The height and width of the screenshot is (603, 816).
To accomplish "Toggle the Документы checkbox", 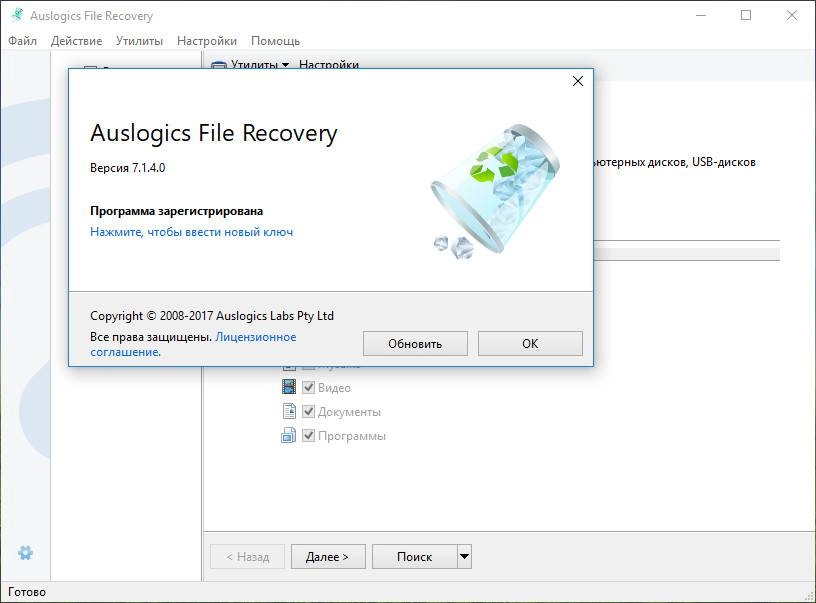I will coord(309,411).
